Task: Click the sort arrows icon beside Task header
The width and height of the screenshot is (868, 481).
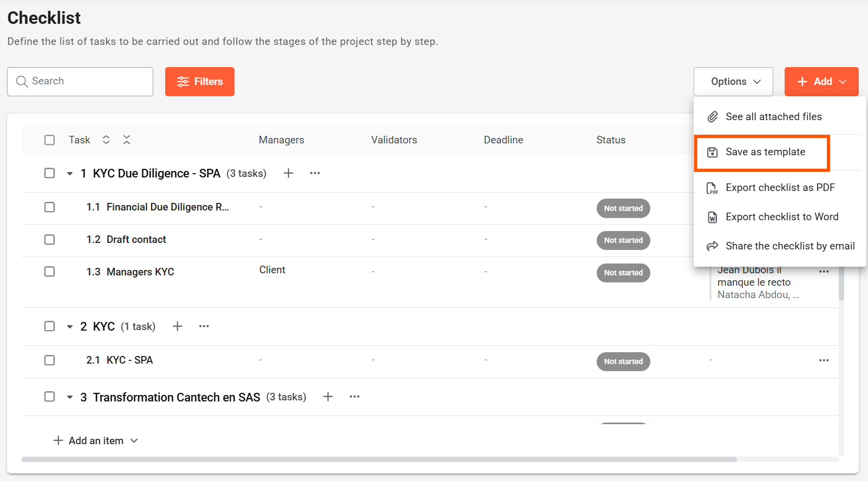Action: 106,140
